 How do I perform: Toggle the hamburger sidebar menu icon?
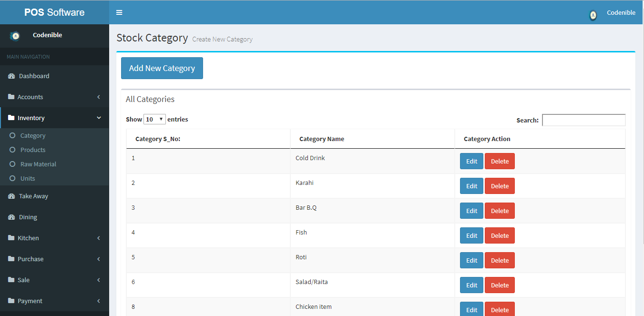(x=119, y=12)
